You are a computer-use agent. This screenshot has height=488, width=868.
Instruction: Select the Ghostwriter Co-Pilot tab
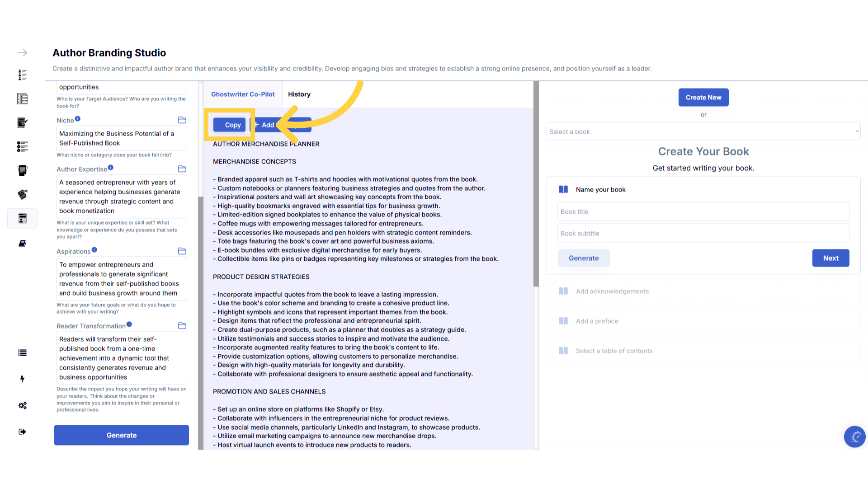[243, 94]
